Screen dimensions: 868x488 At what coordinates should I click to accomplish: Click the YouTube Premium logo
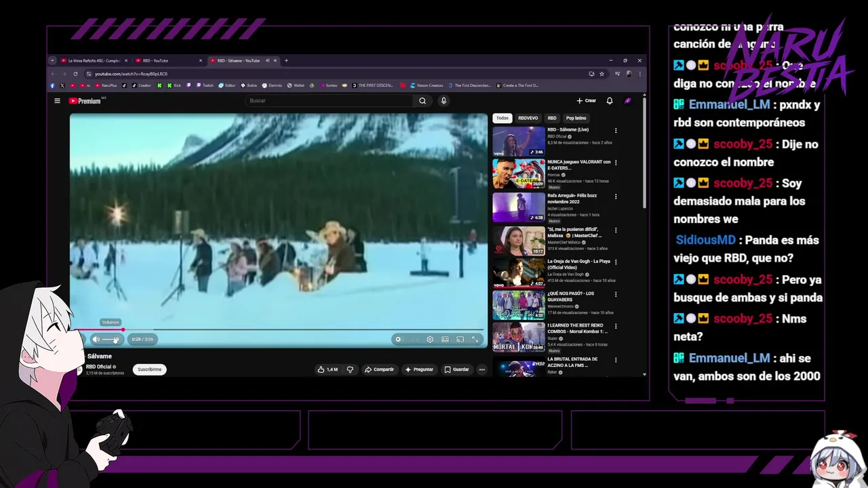85,101
